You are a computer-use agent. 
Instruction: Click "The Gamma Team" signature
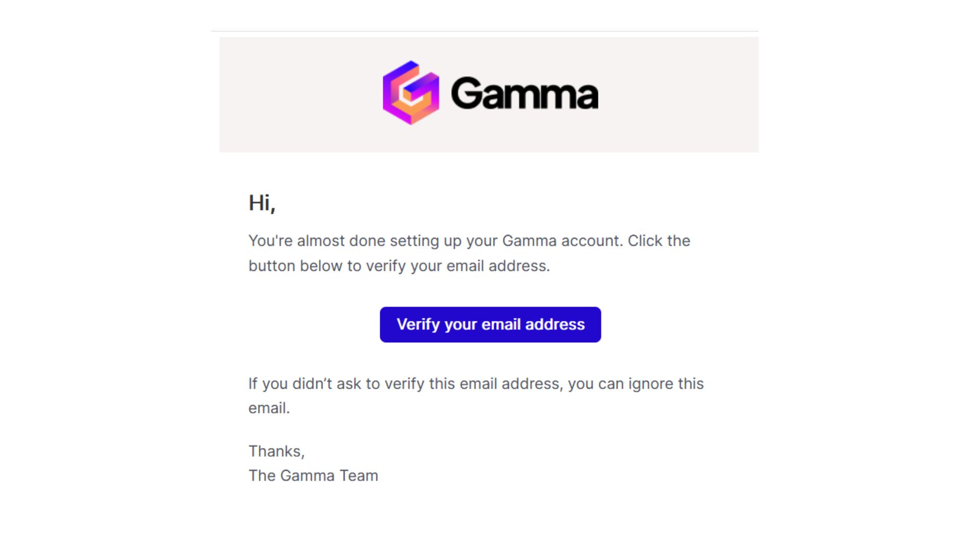(x=313, y=475)
